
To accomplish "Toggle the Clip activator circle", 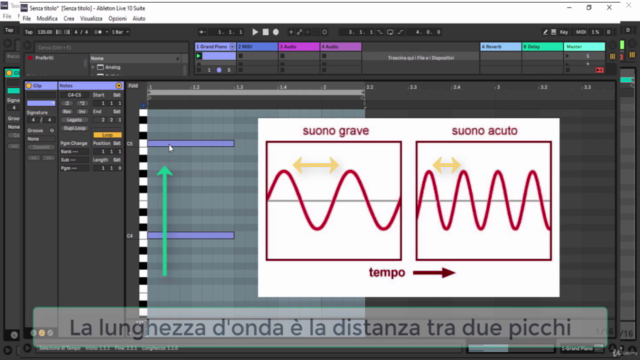I will click(x=29, y=86).
